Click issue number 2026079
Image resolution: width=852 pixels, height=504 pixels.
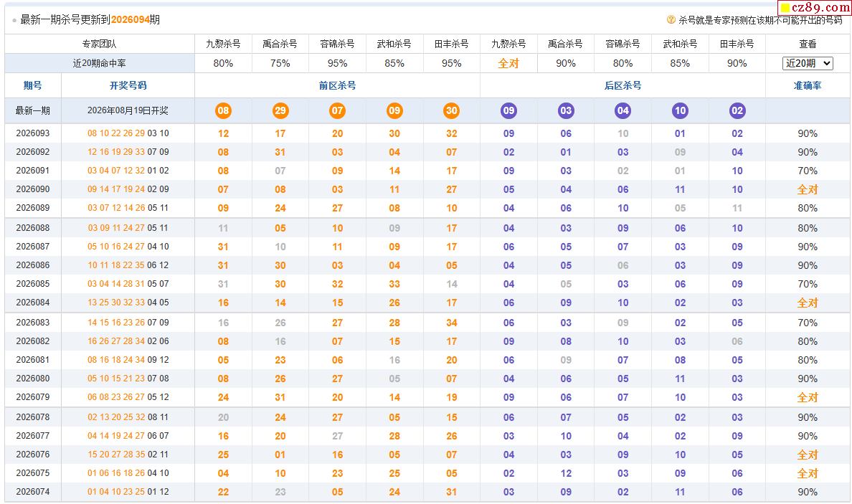point(32,397)
